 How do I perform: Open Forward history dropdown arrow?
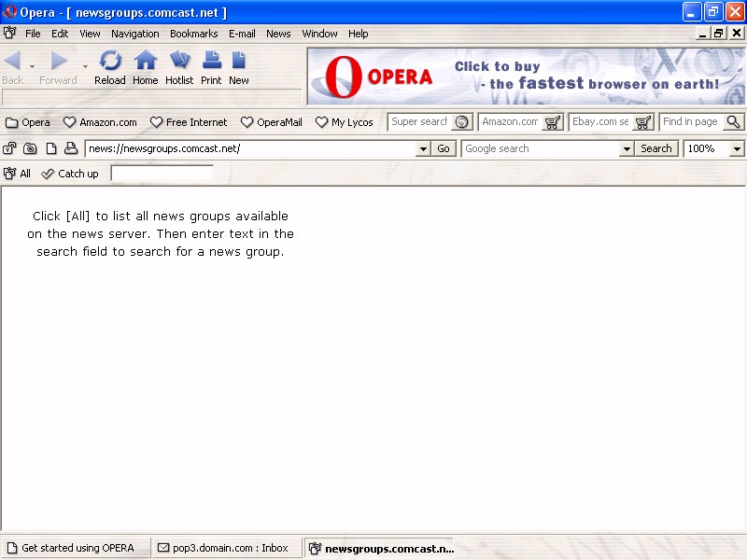pyautogui.click(x=85, y=66)
